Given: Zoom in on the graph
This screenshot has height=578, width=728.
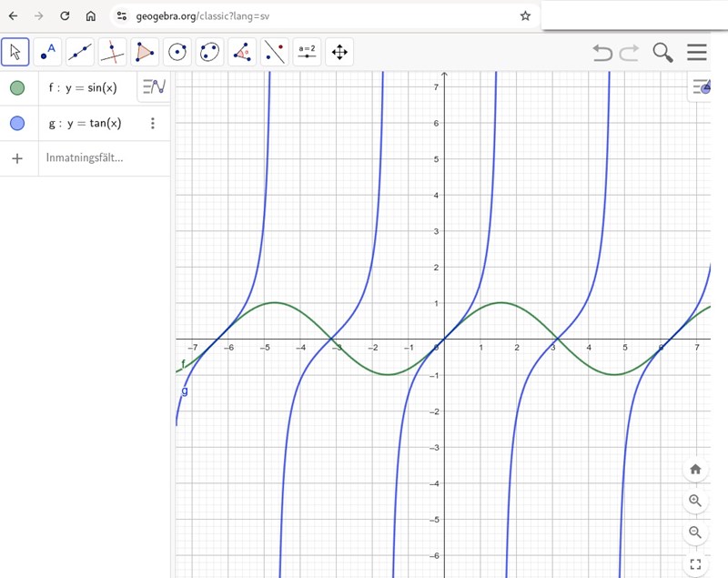Looking at the screenshot, I should [x=695, y=501].
